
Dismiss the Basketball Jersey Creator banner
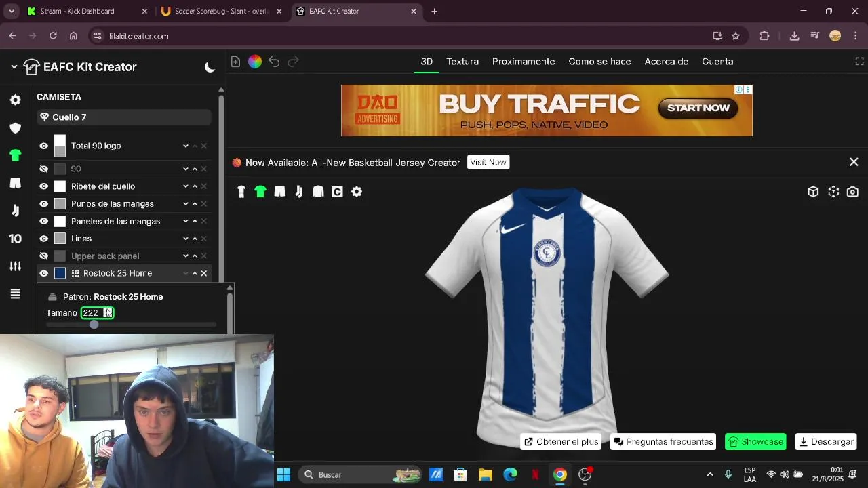(854, 162)
